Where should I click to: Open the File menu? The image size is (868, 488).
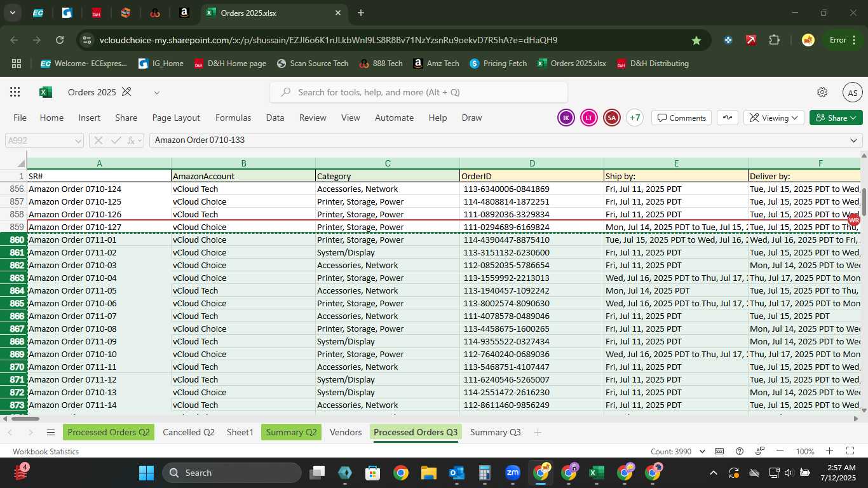tap(20, 118)
